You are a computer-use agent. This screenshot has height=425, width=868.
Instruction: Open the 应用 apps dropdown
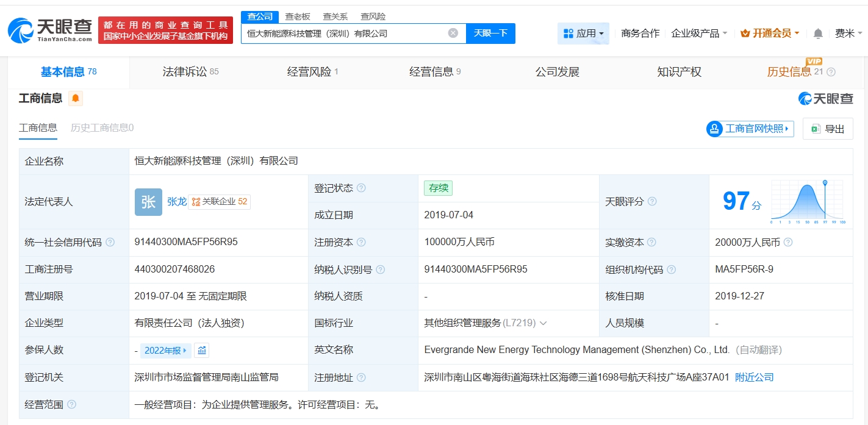coord(583,34)
